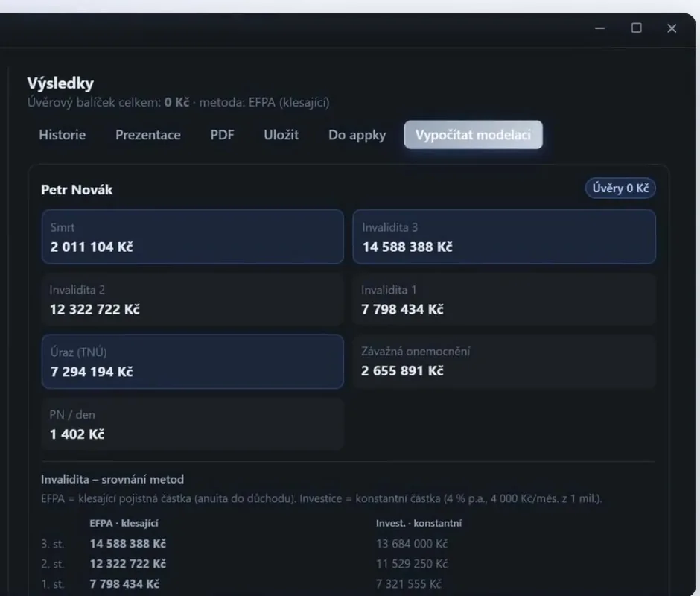Pick the Závažná onemocnění card
This screenshot has width=700, height=596.
504,361
